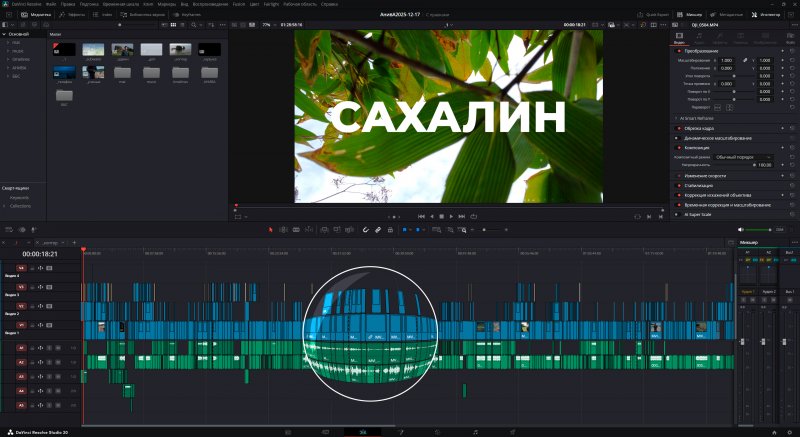Viewport: 800px width, 437px height.
Task: Click the Home project manager icon
Action: click(774, 432)
